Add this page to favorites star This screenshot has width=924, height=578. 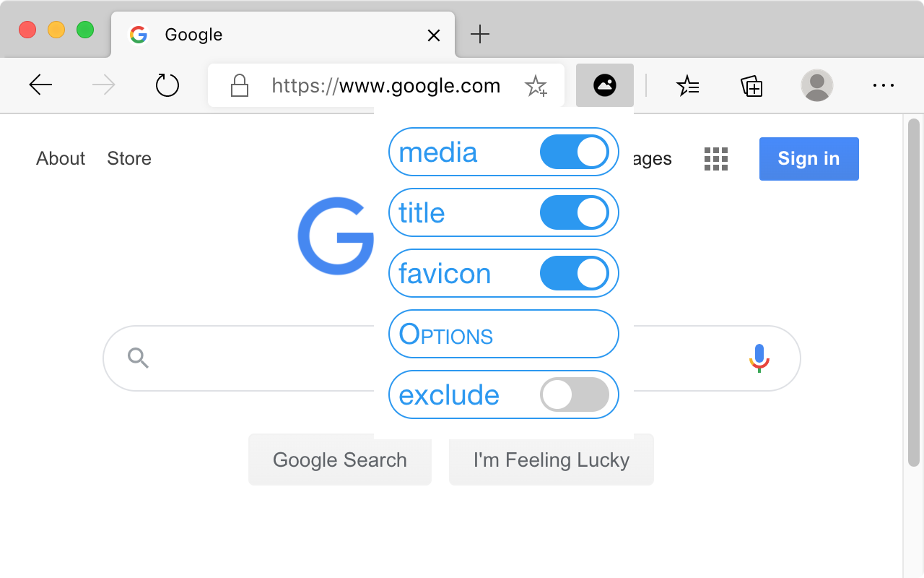pyautogui.click(x=536, y=87)
